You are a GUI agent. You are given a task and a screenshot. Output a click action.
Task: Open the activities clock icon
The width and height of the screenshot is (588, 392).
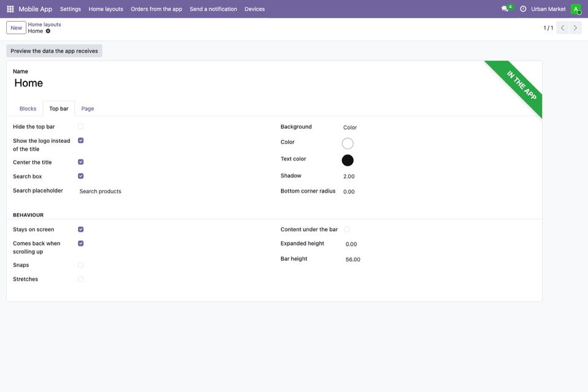(523, 9)
